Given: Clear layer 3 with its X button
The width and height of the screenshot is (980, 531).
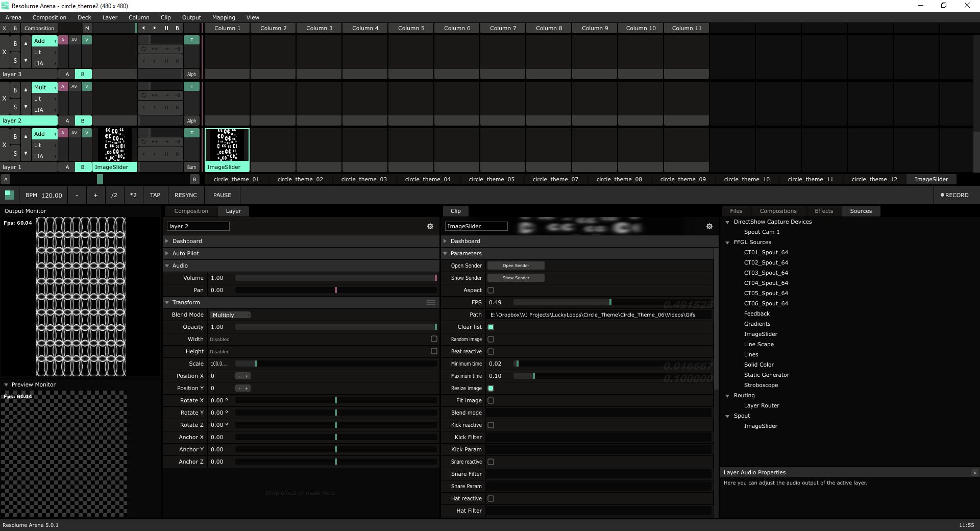Looking at the screenshot, I should click(x=5, y=52).
